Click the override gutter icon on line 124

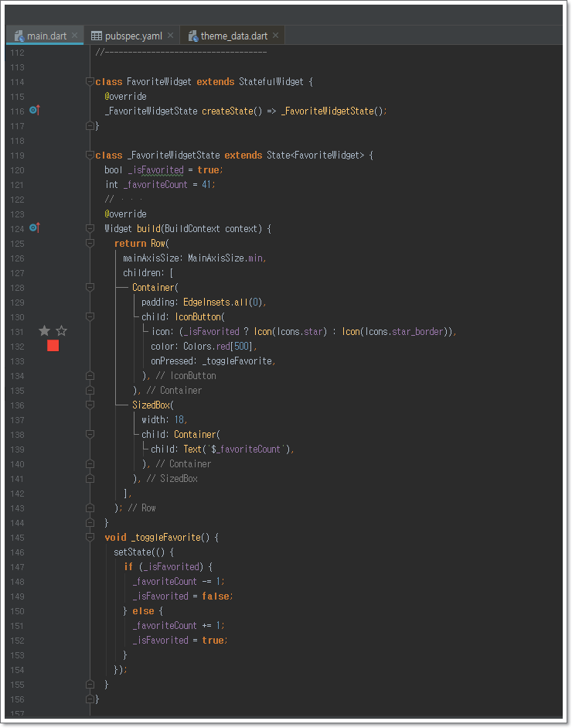[35, 227]
